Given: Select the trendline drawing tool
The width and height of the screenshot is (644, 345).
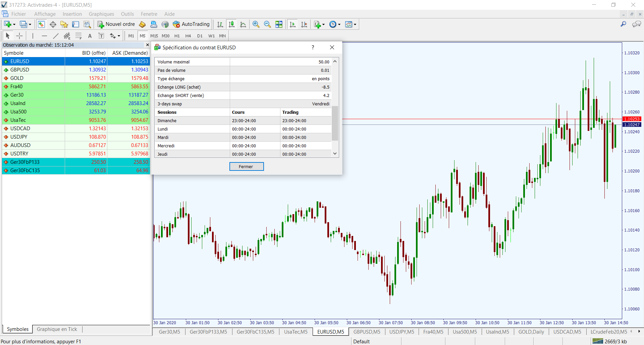Looking at the screenshot, I should click(56, 36).
